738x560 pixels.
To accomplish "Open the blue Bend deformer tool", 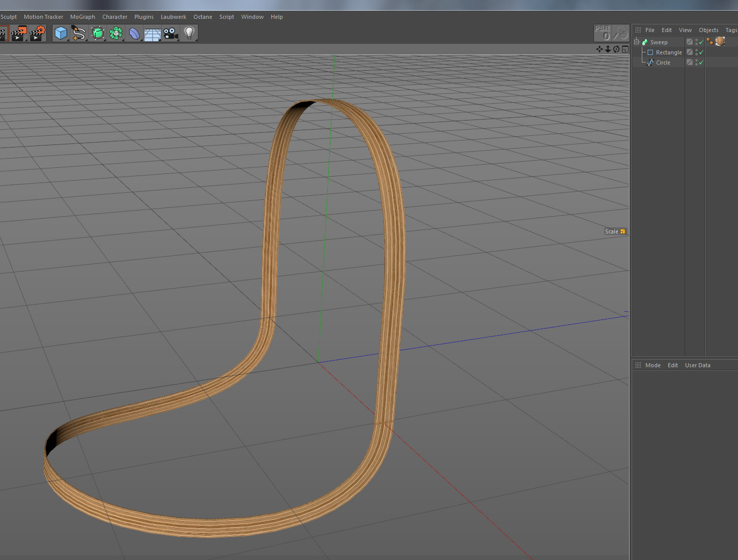I will [x=134, y=34].
